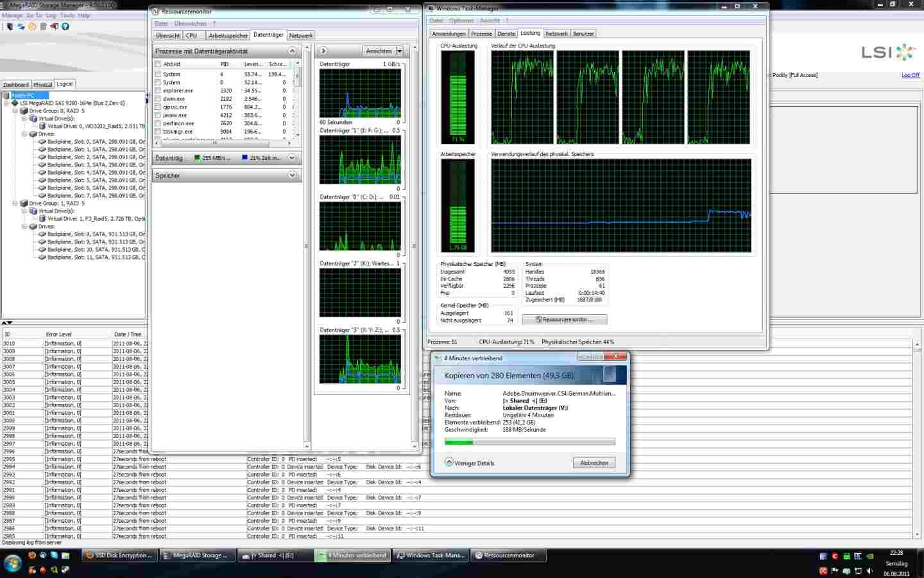Click the shield icon on Ressourcenmonitor button
This screenshot has height=578, width=924.
[x=538, y=319]
